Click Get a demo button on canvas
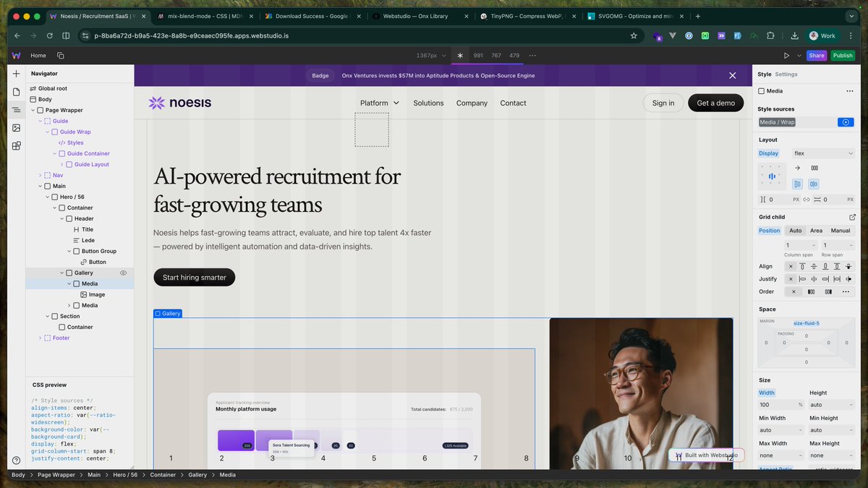Viewport: 868px width, 488px height. 715,103
